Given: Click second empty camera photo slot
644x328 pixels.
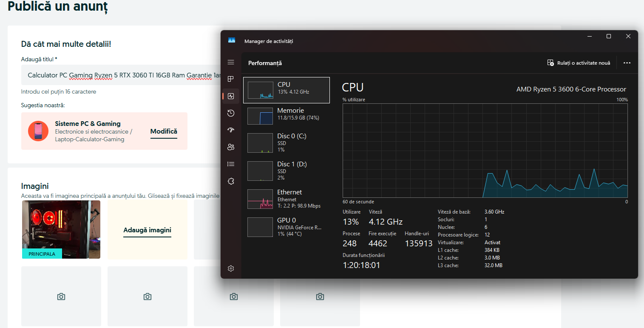Looking at the screenshot, I should (x=148, y=297).
